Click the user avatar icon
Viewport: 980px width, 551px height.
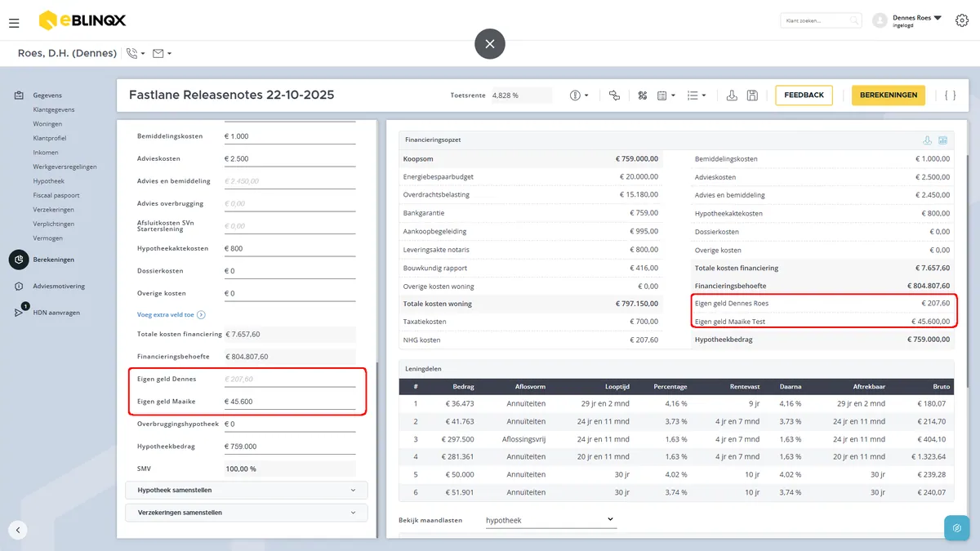click(880, 20)
